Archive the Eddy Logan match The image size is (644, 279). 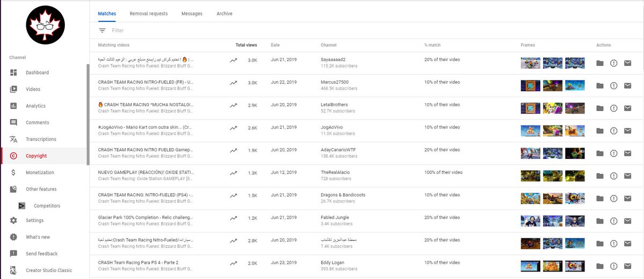coord(600,266)
